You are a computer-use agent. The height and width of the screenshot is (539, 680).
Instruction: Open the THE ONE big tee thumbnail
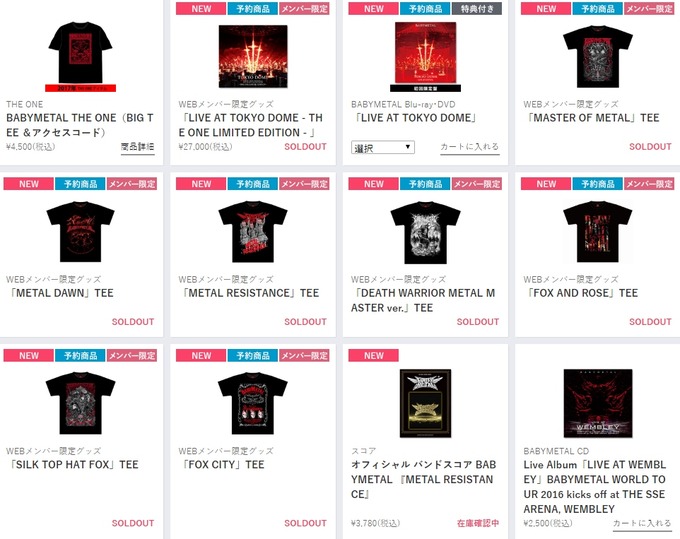tap(81, 56)
